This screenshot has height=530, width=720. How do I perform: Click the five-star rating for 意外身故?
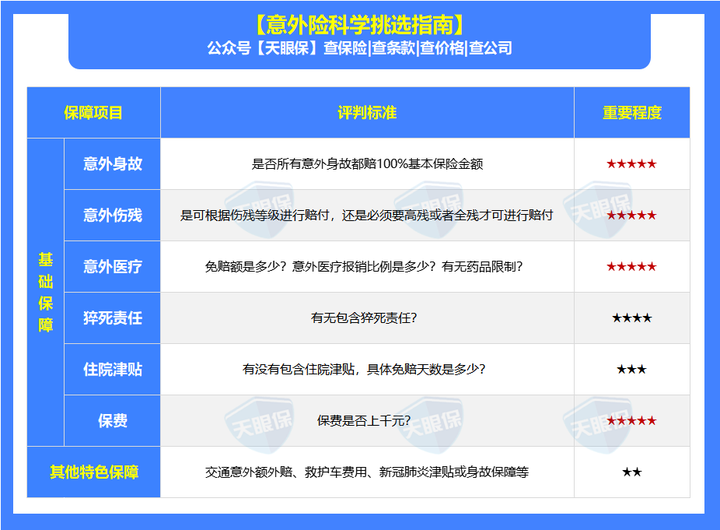click(x=631, y=163)
